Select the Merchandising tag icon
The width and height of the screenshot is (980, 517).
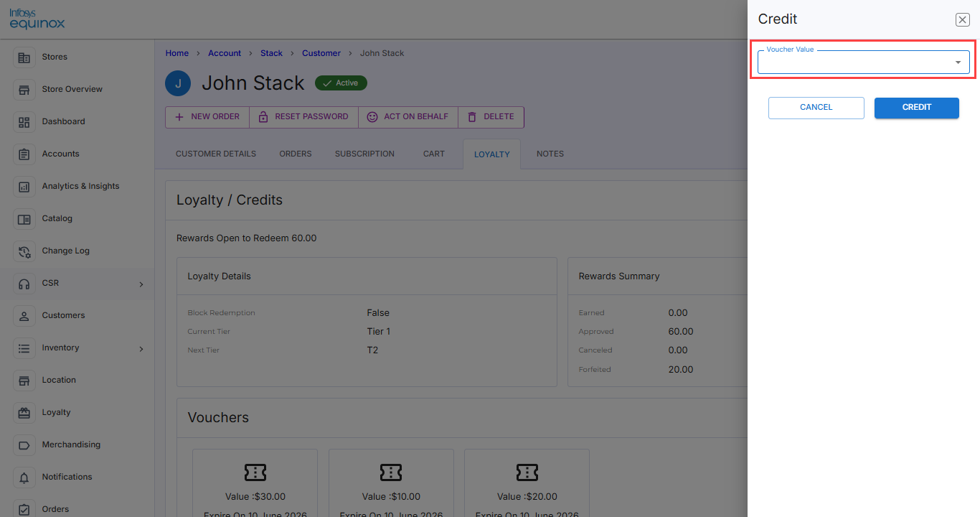[24, 445]
